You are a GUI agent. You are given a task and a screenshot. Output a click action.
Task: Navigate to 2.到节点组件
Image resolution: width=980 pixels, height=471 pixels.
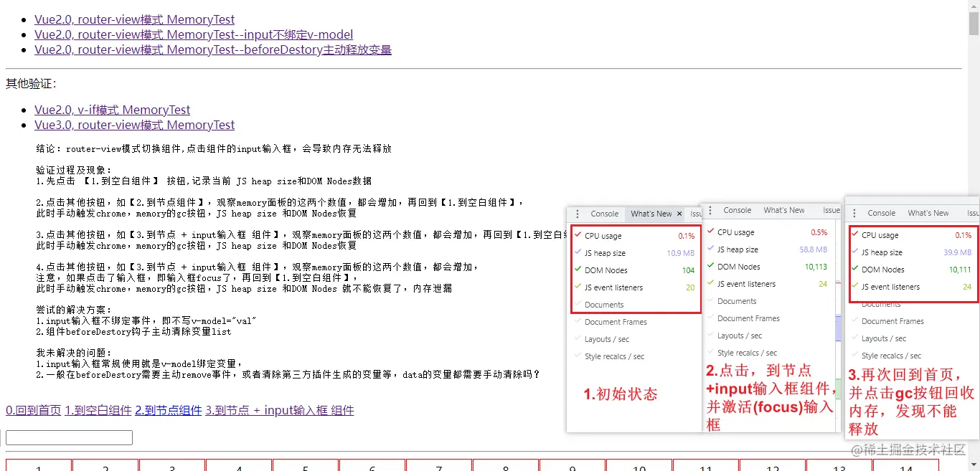point(169,410)
